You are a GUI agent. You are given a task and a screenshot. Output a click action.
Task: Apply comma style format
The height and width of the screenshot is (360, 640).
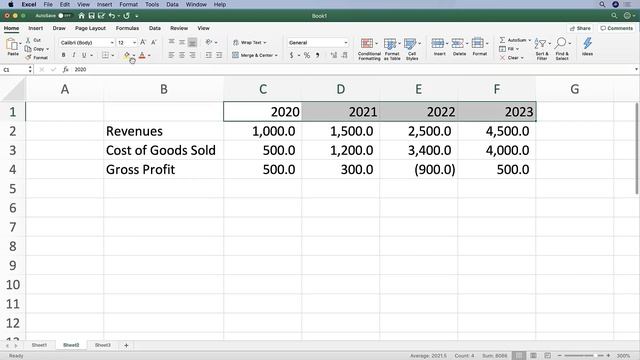pos(318,55)
